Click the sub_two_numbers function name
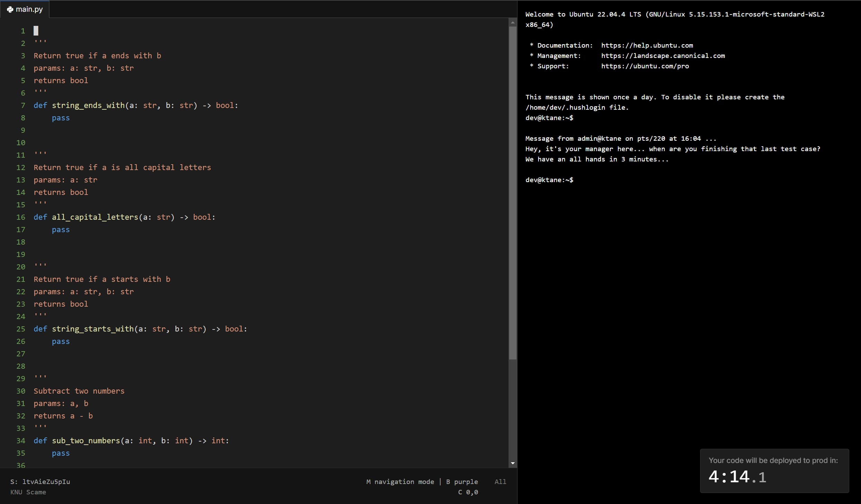Image resolution: width=861 pixels, height=504 pixels. (x=86, y=441)
